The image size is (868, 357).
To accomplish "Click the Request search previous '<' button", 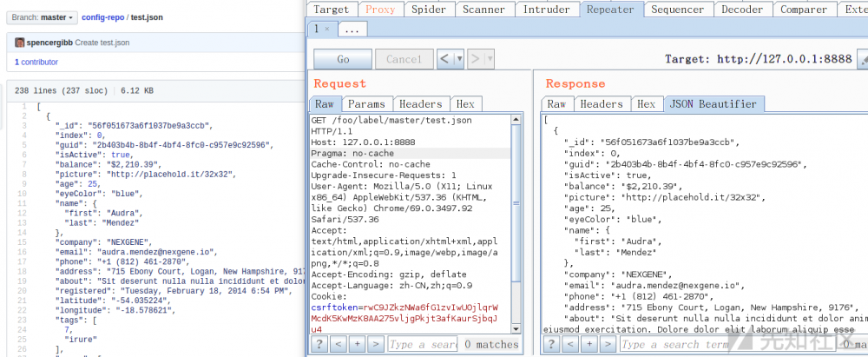I will tap(339, 344).
